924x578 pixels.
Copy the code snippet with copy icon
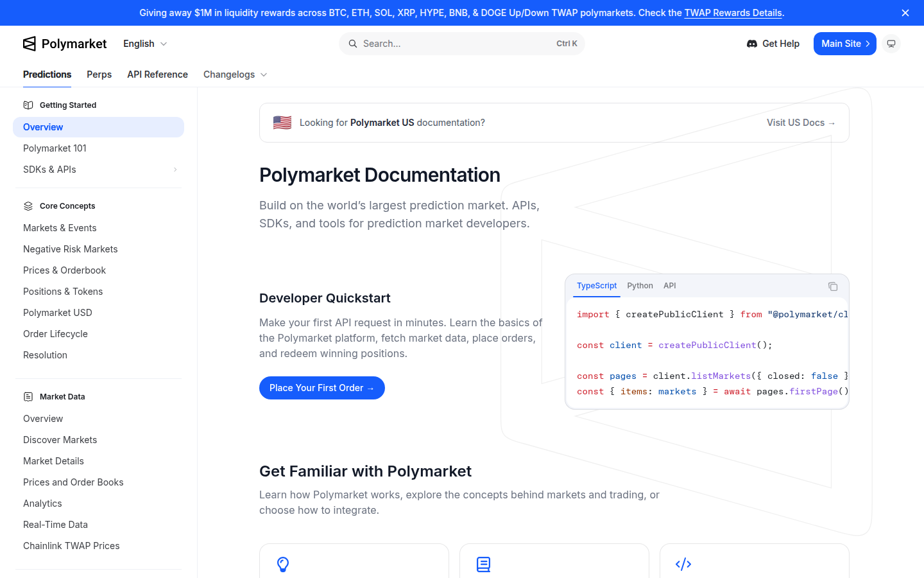833,286
